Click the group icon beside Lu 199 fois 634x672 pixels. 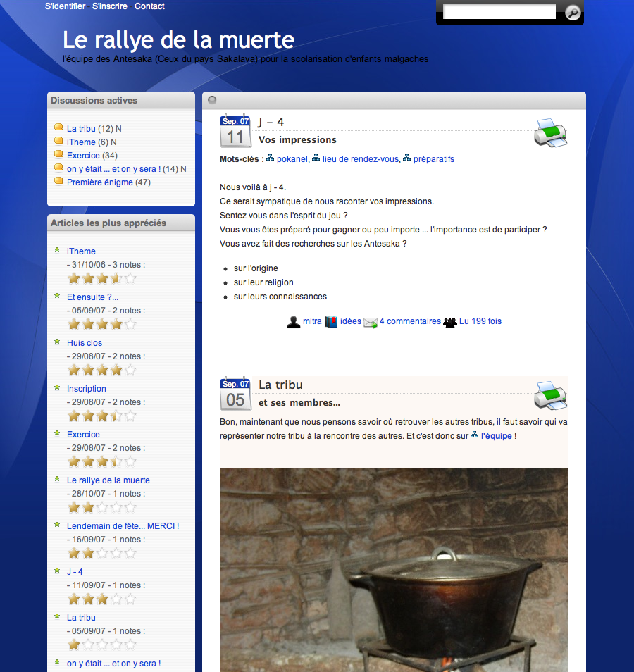[x=449, y=323]
